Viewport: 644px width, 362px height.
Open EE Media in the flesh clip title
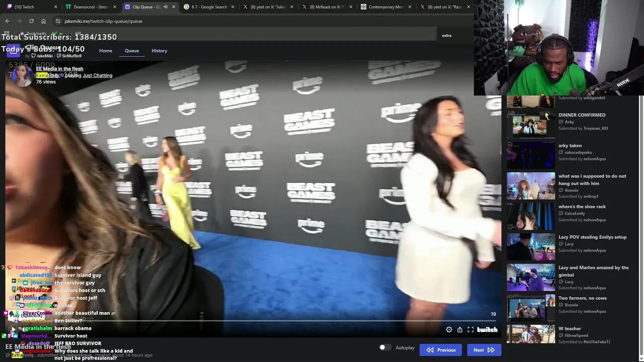59,69
